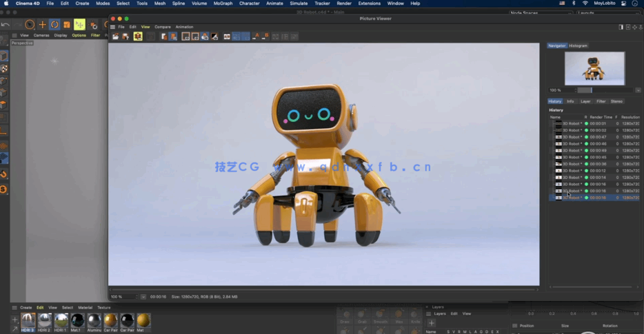Select history row with render time 00:00:36

(594, 164)
